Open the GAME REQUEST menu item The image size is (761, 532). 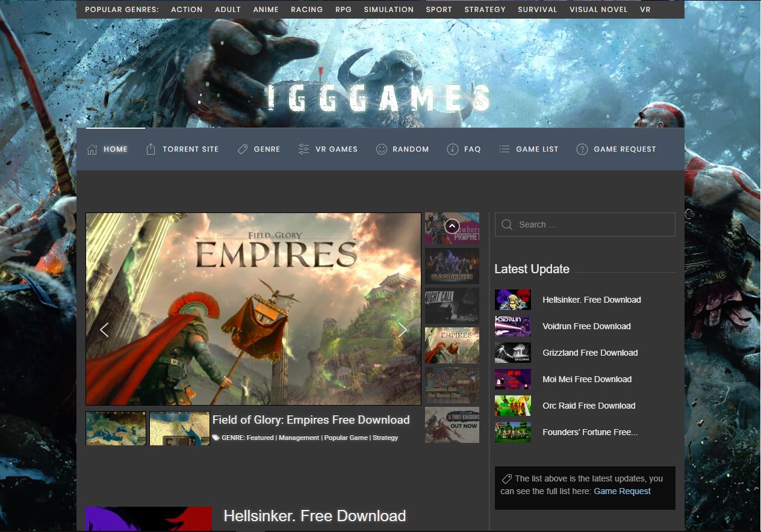click(x=625, y=149)
